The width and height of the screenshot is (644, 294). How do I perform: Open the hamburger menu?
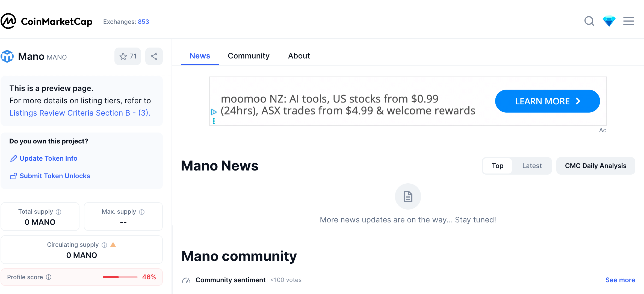click(x=628, y=21)
